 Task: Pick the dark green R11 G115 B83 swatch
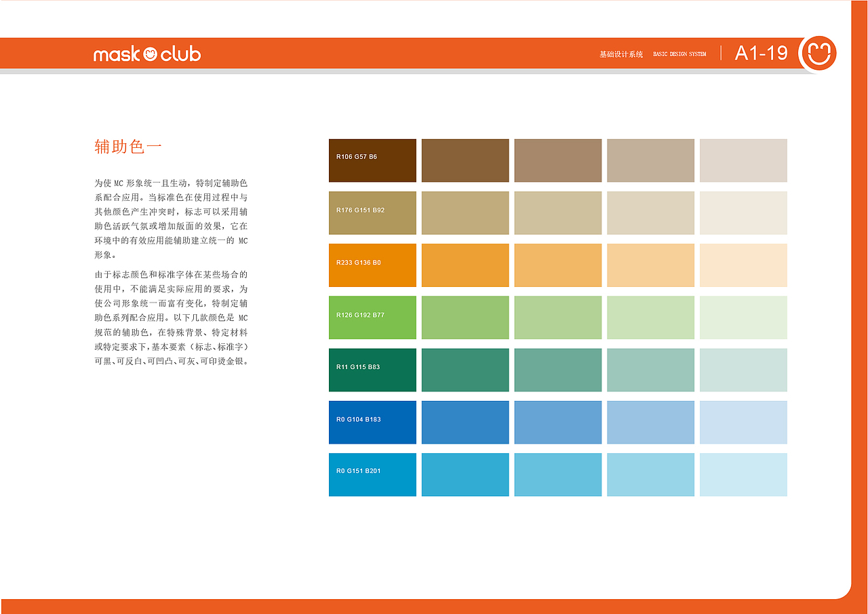372,370
